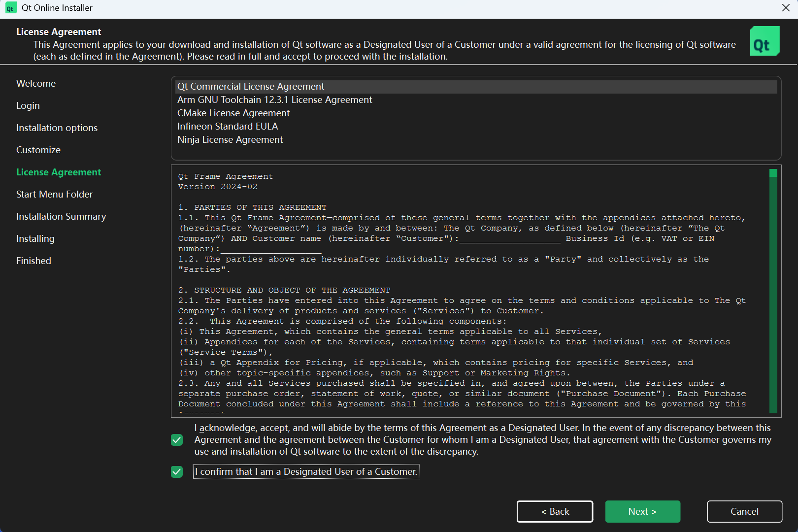798x532 pixels.
Task: Click the 'I confirm that I am a Designated User' label
Action: pyautogui.click(x=306, y=472)
